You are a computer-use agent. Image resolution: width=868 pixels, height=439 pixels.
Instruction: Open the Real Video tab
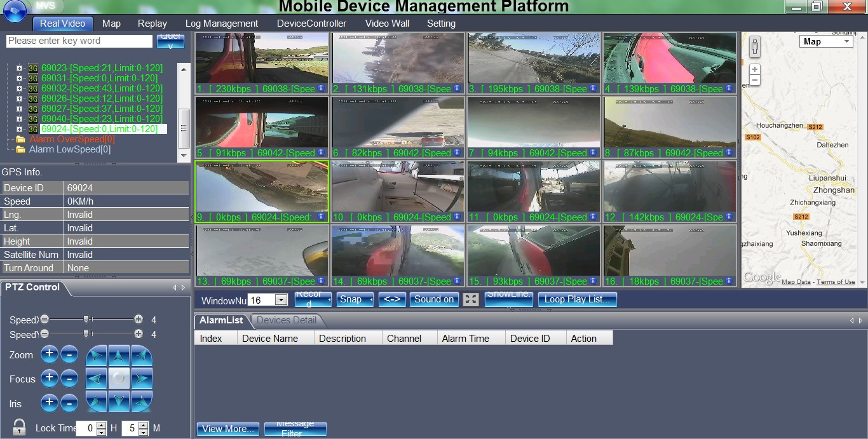click(x=62, y=24)
